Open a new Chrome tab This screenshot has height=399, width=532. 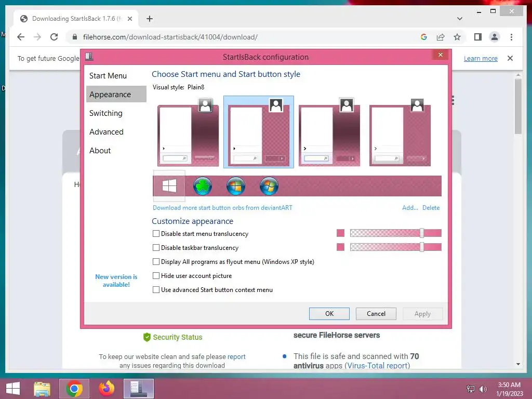[149, 19]
